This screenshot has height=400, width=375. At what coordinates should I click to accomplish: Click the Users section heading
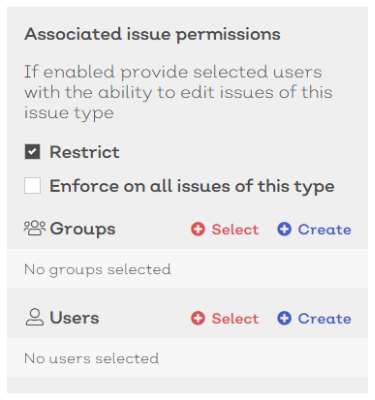[x=74, y=318]
